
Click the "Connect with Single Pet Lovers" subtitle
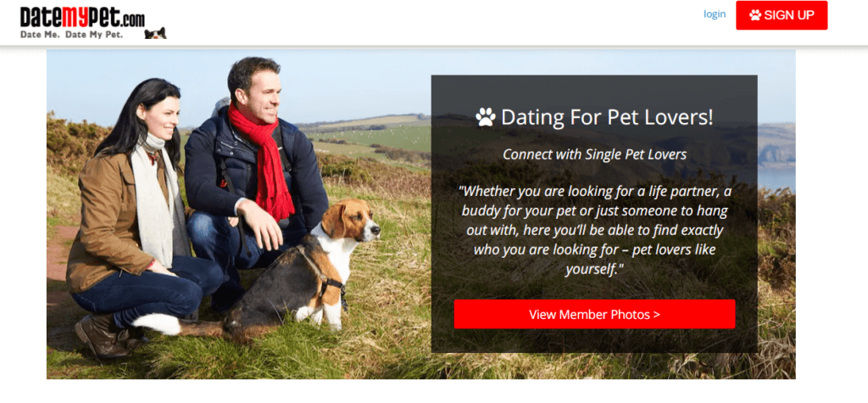coord(594,154)
